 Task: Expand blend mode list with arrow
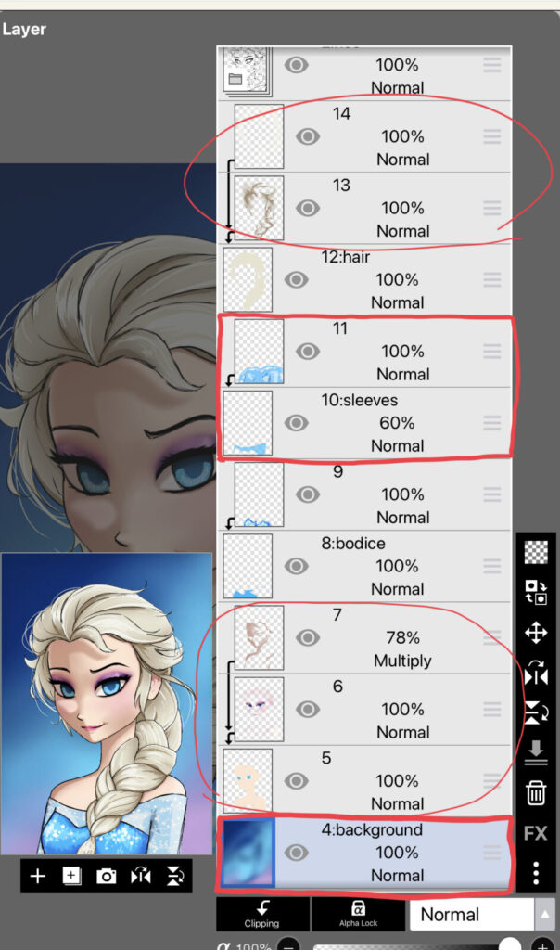[x=544, y=914]
